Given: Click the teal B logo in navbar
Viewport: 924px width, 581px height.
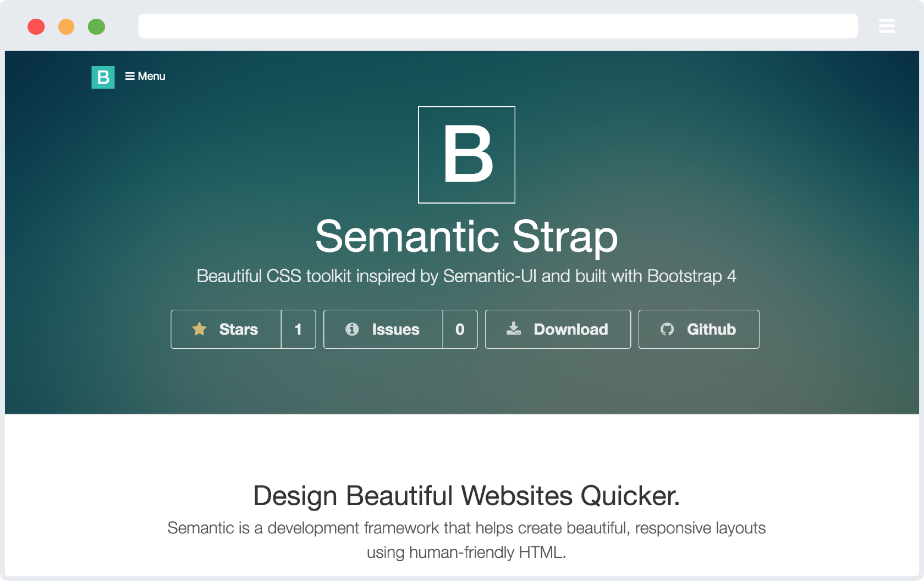Looking at the screenshot, I should (x=103, y=77).
